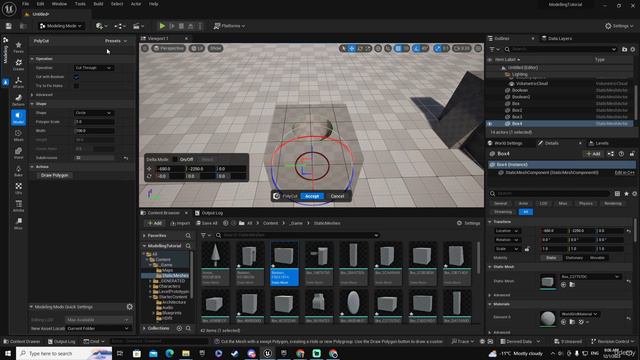Image resolution: width=640 pixels, height=360 pixels.
Task: Open the Favs tool category
Action: 18,47
